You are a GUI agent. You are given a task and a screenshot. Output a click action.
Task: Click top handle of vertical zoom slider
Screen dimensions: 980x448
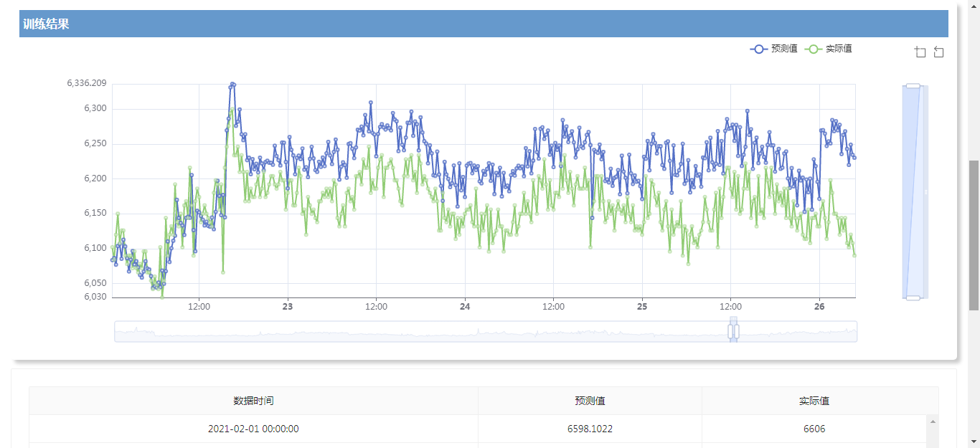point(913,86)
